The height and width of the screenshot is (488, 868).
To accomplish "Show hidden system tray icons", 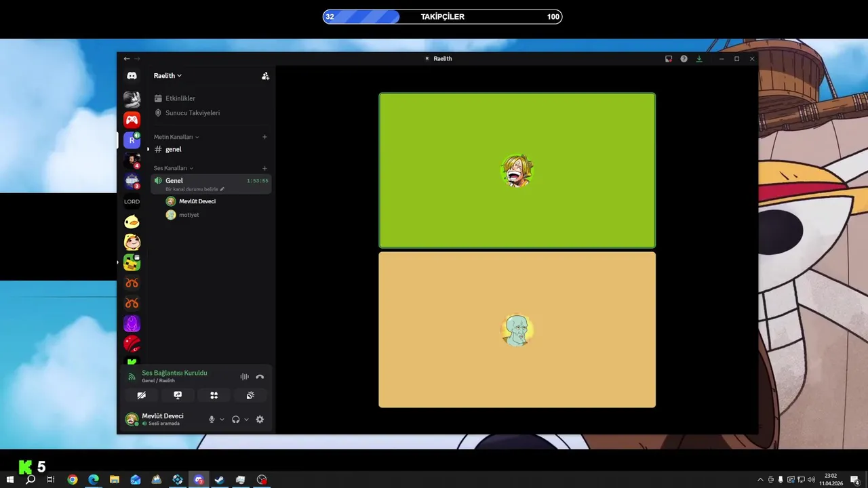I will point(760,480).
